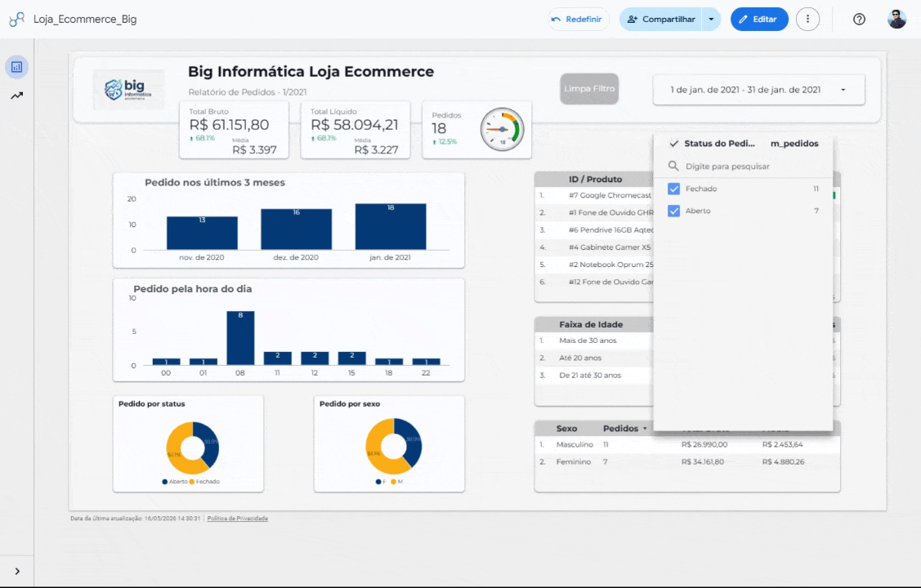Select row #6 Pendrive 16GB
Image resolution: width=921 pixels, height=588 pixels.
tap(594, 230)
